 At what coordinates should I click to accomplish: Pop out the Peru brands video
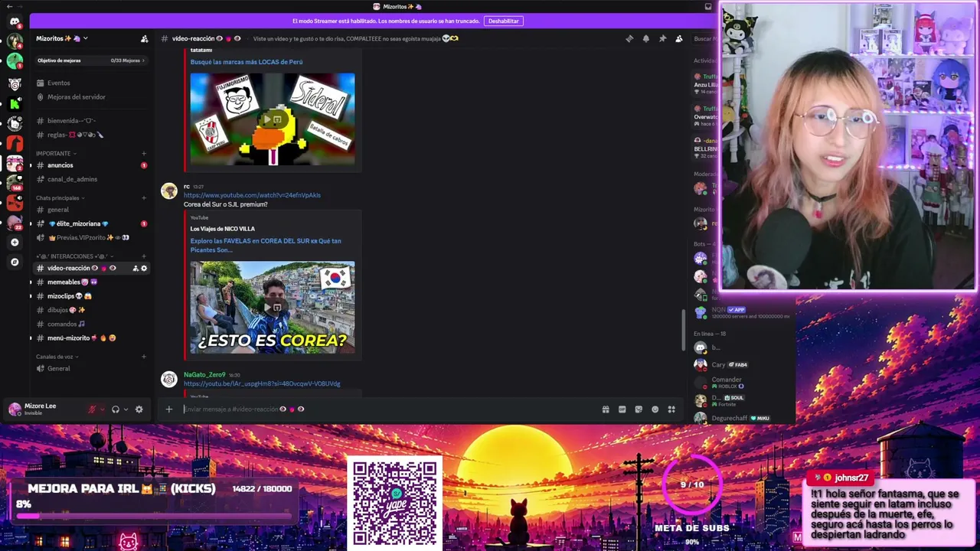277,119
